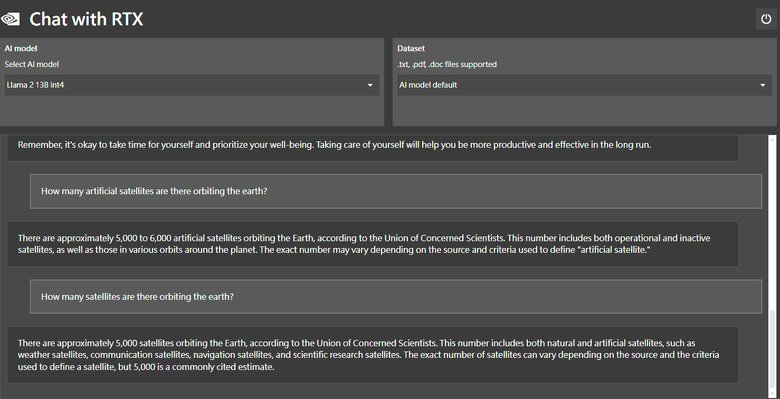Image resolution: width=780 pixels, height=399 pixels.
Task: Click the AI model dropdown arrow
Action: [x=370, y=85]
